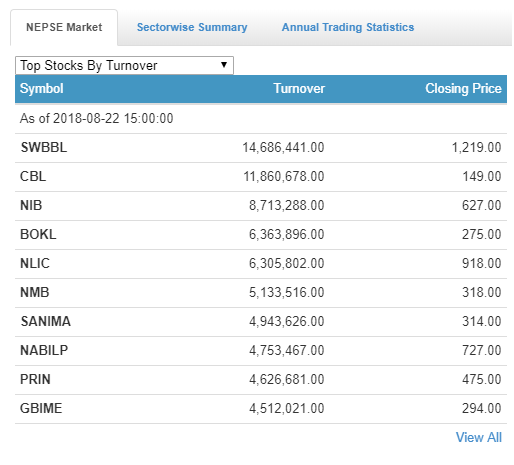Follow the View All link
514x465 pixels.
(479, 437)
